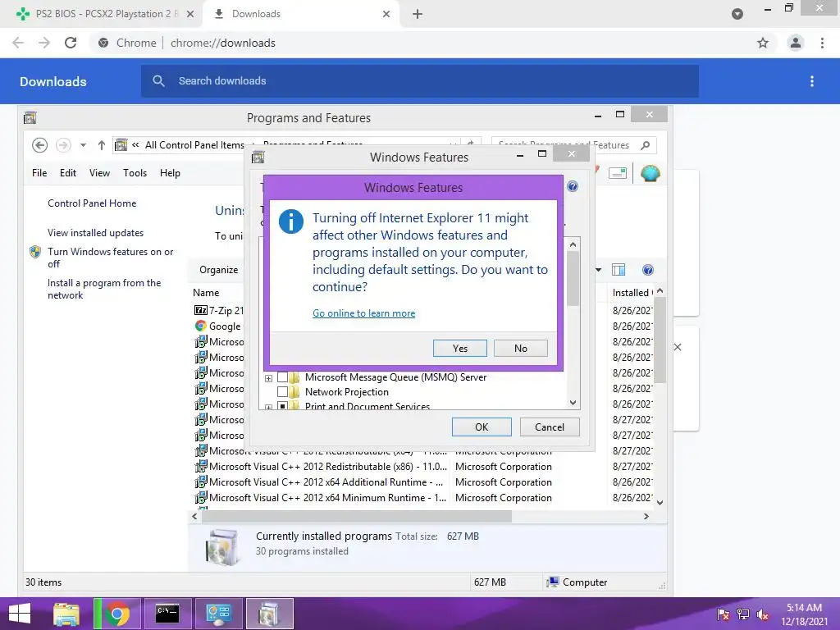Click the muted volume tray icon
The image size is (840, 630).
[x=762, y=614]
